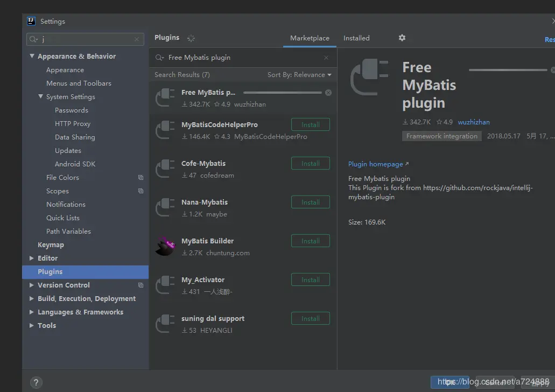Click Version Control project-level copy icon
This screenshot has height=392, width=555.
tap(140, 285)
